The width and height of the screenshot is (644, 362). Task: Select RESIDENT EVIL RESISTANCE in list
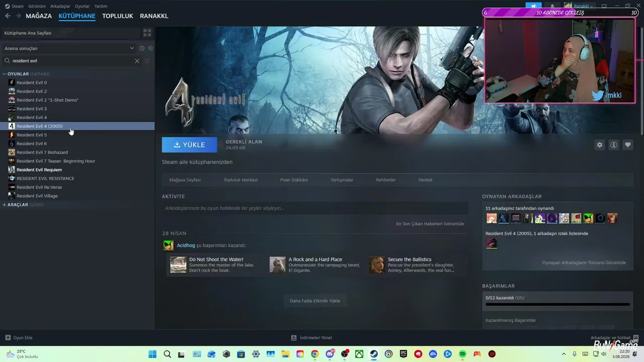click(x=77, y=178)
